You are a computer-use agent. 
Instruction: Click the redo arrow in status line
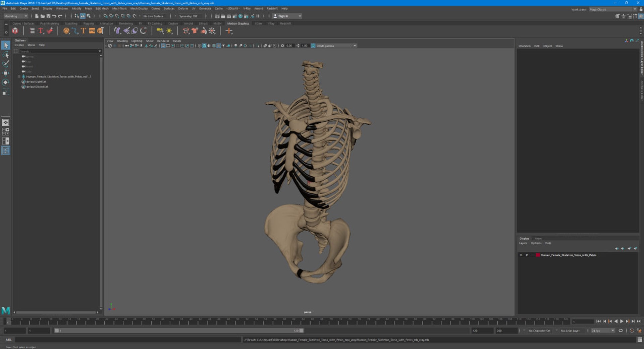coord(60,16)
